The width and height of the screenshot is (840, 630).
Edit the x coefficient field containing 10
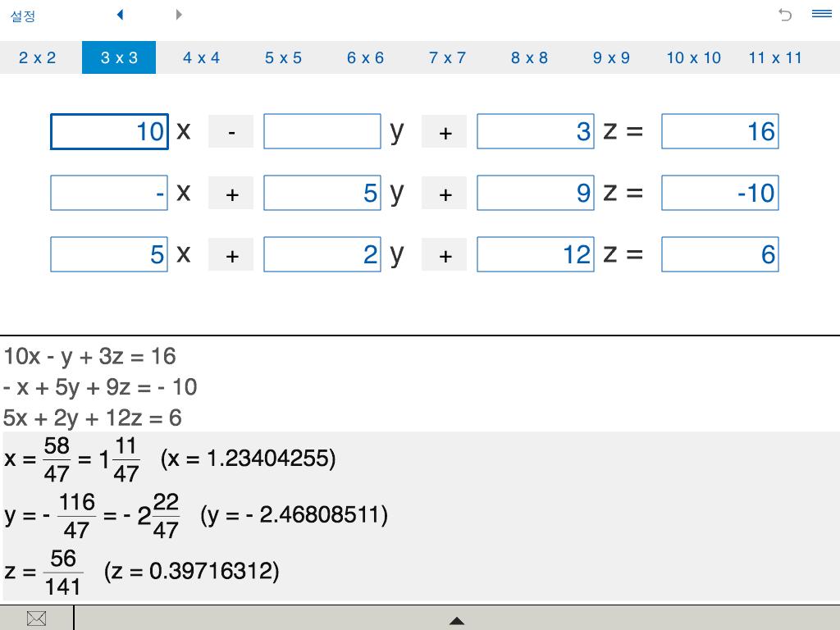(x=109, y=131)
